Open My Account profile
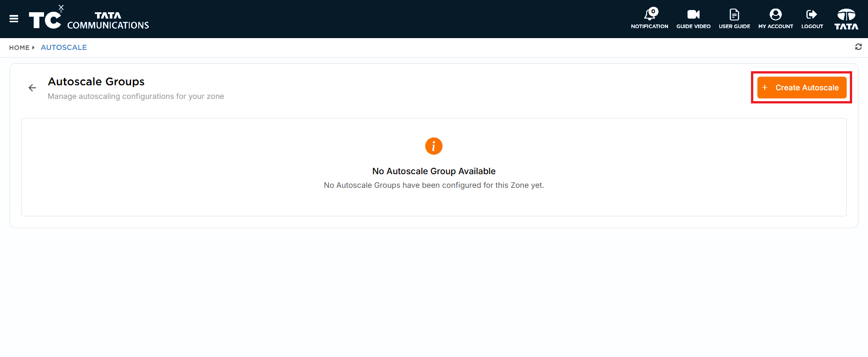The image size is (868, 357). 775,19
